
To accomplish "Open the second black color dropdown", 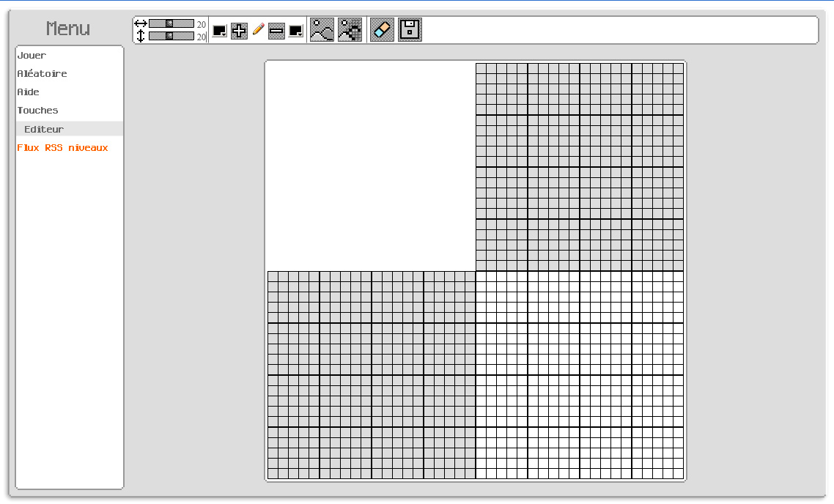I will [295, 31].
